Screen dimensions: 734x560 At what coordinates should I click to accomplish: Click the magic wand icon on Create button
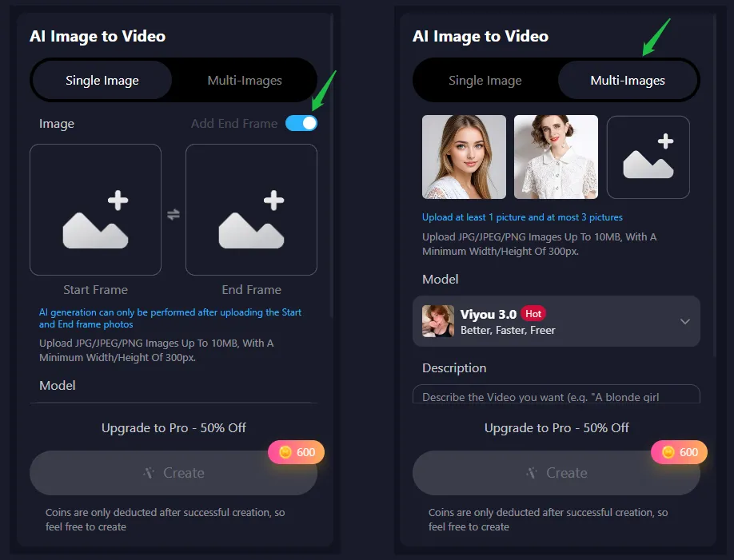coord(149,473)
